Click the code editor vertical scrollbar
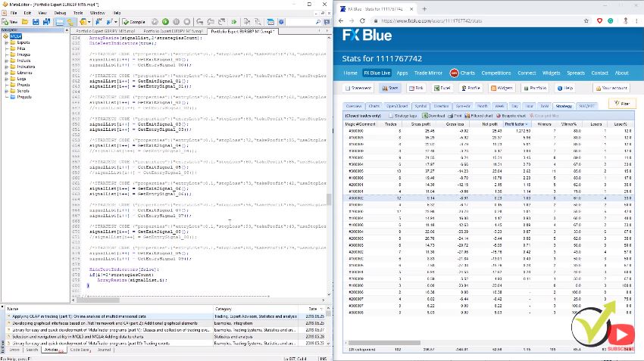 coord(329,199)
